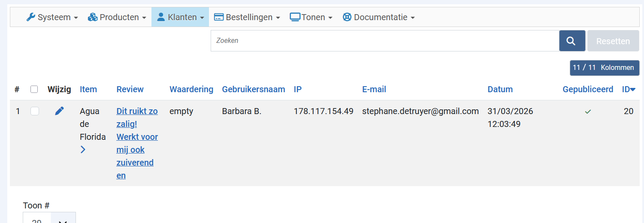Tick the select-all checkbox in the header
Viewport: 644px width, 223px height.
(x=34, y=89)
